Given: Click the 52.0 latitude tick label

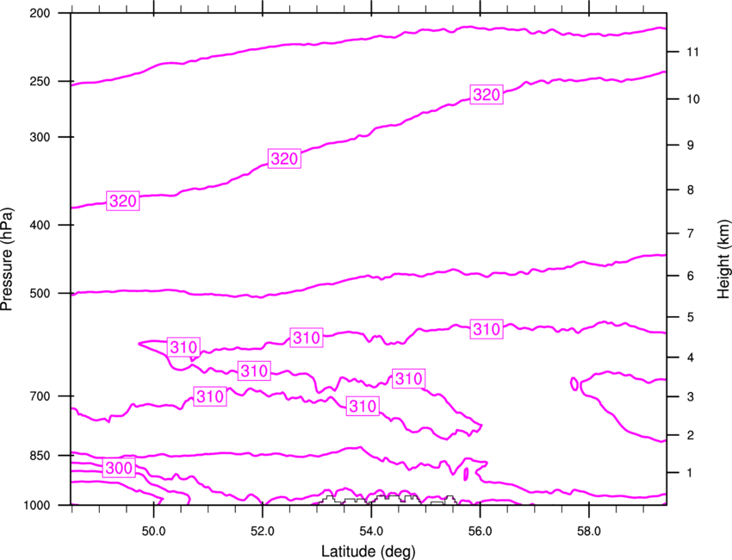Looking at the screenshot, I should (263, 532).
